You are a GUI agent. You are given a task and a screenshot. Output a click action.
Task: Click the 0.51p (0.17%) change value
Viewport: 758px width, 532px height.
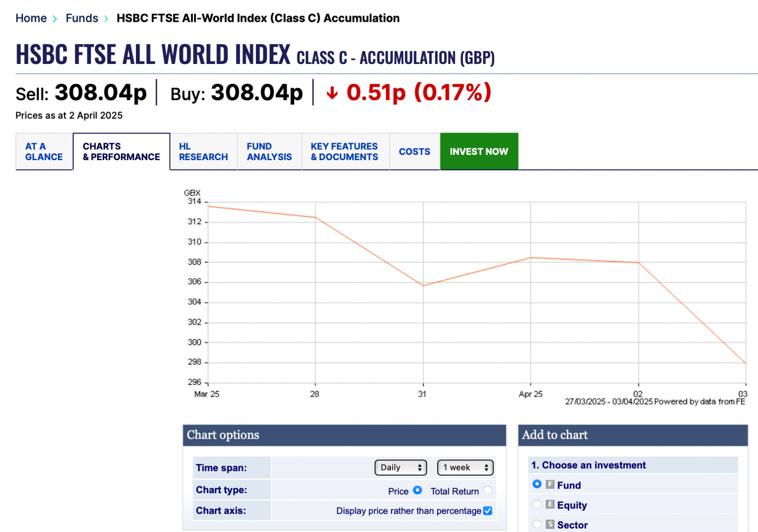click(x=419, y=92)
